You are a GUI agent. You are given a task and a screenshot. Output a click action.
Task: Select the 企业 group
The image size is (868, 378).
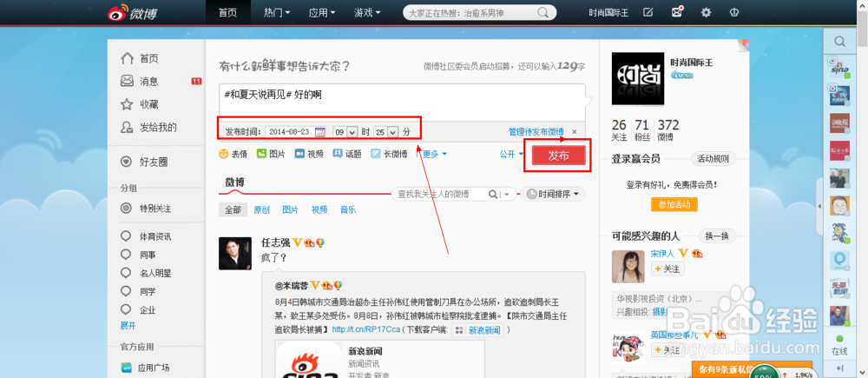pos(138,310)
